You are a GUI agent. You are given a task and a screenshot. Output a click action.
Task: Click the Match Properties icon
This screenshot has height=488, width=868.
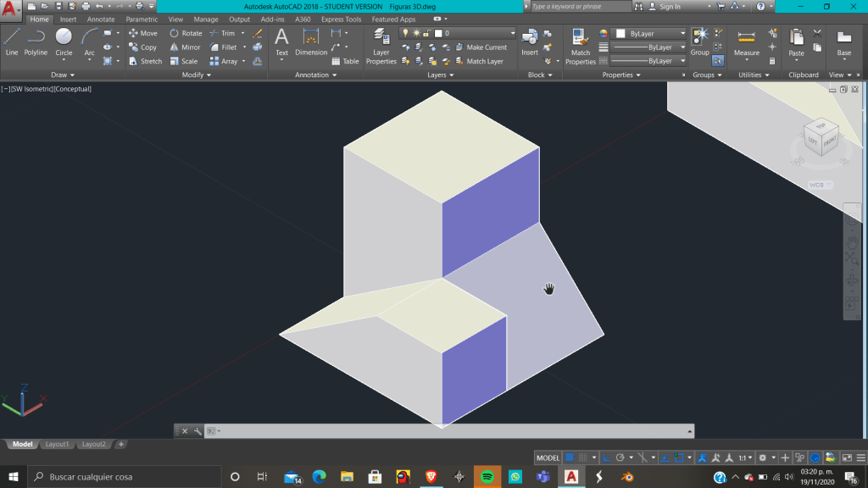click(581, 46)
